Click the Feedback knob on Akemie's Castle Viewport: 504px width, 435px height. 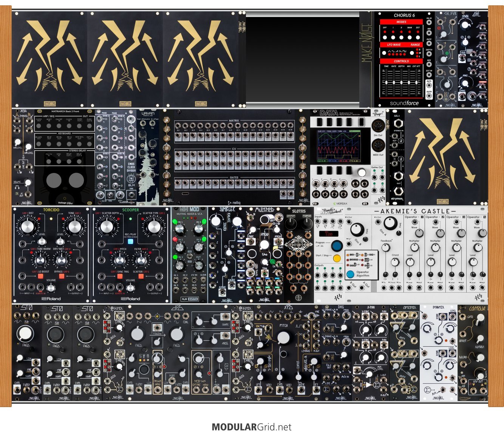385,247
